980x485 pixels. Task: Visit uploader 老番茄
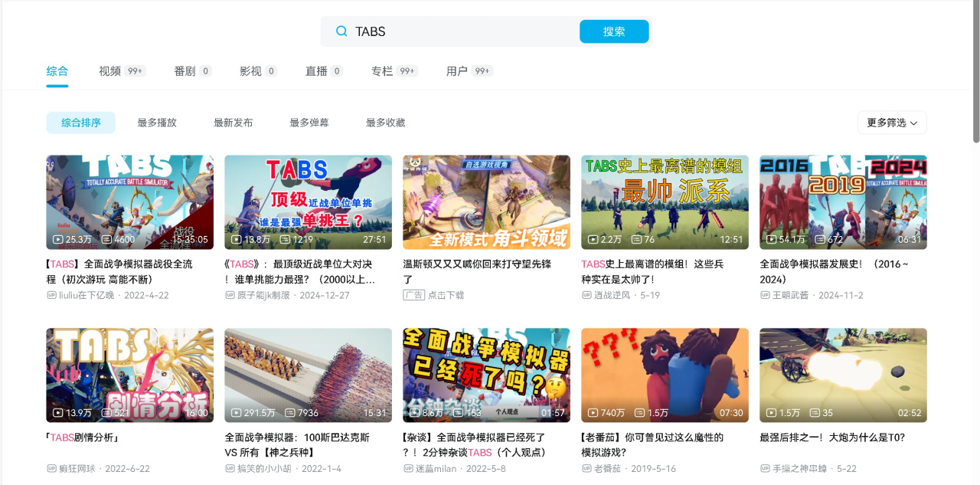coord(607,468)
